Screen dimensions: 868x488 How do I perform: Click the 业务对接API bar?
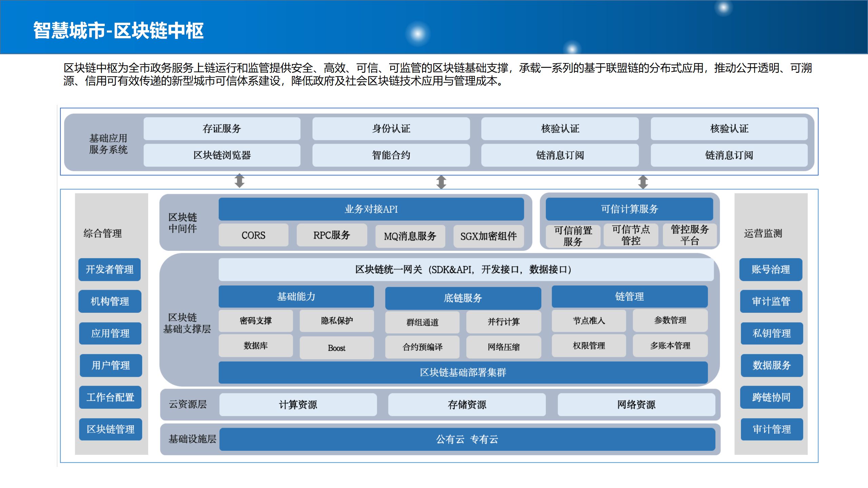point(371,209)
